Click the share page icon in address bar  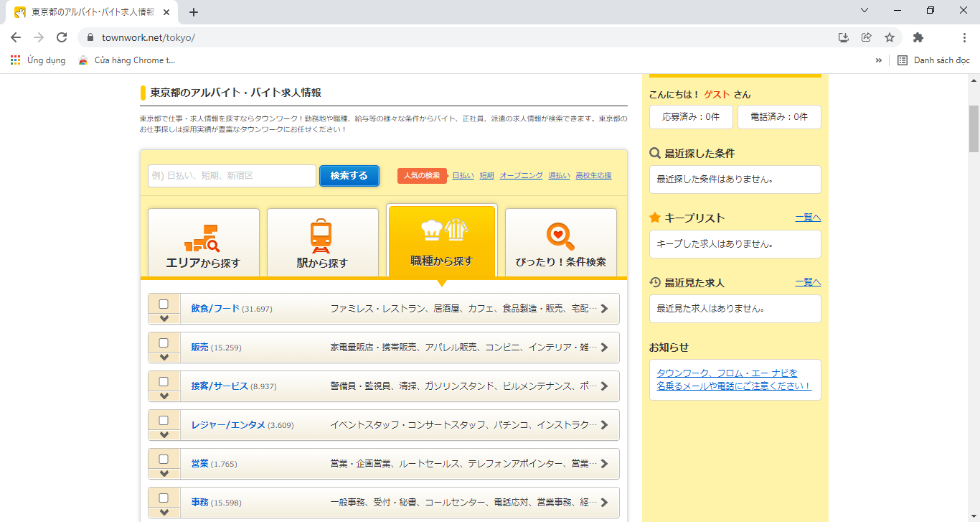[867, 37]
